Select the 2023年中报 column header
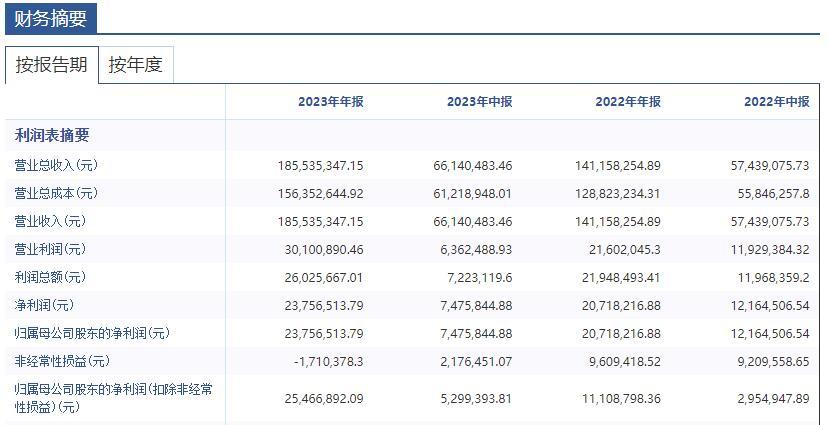 480,102
